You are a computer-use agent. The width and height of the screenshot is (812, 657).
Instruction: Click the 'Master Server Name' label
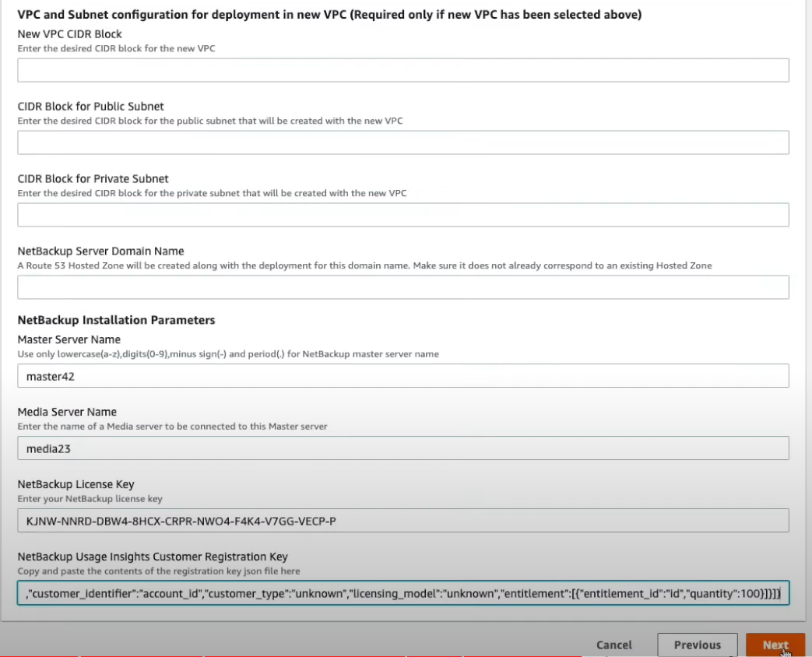coord(69,340)
